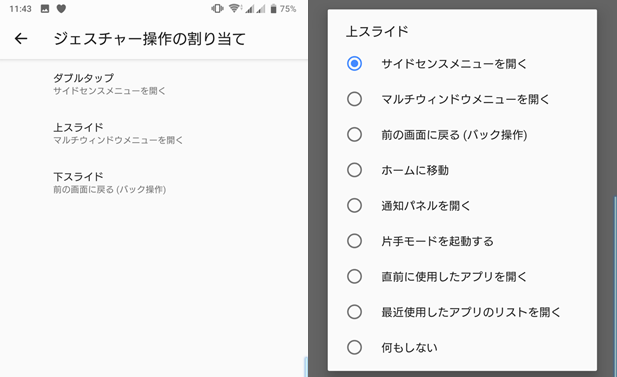Tap the Wi-Fi status icon
Viewport: 617px width, 377px height.
coord(235,8)
